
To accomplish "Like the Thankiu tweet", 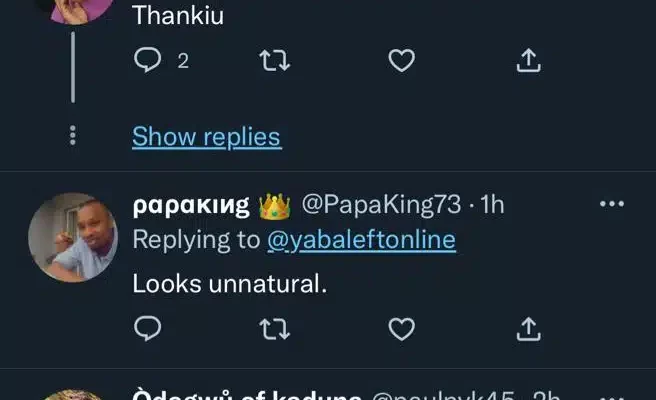I will 401,61.
